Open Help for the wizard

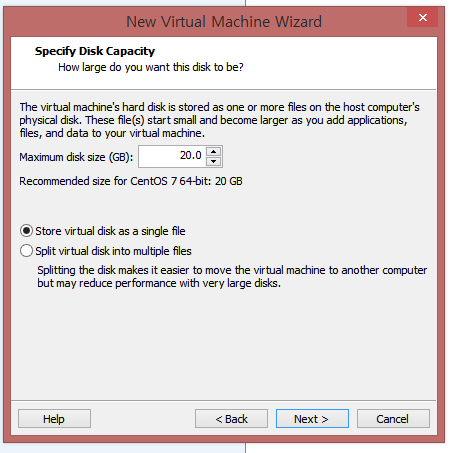tap(54, 419)
